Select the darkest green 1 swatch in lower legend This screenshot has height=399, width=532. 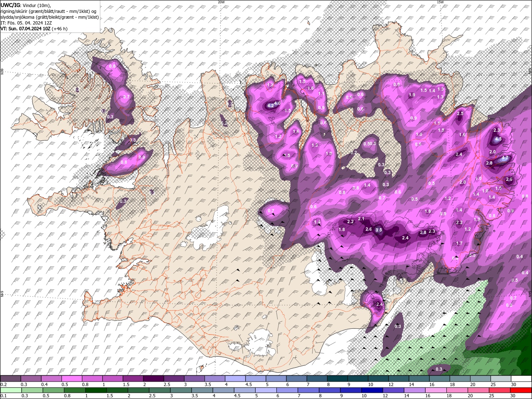[96, 390]
